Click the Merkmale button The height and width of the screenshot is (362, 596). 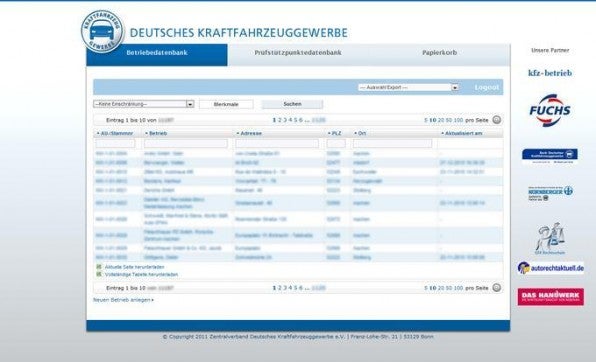(x=226, y=104)
